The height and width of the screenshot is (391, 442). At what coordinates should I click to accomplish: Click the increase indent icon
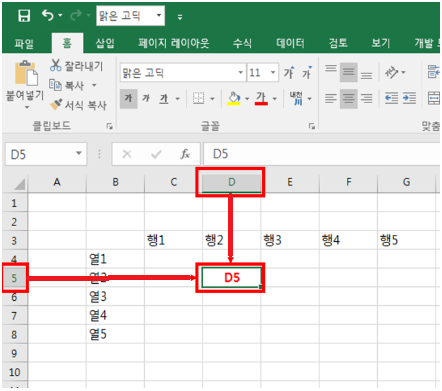pos(409,99)
